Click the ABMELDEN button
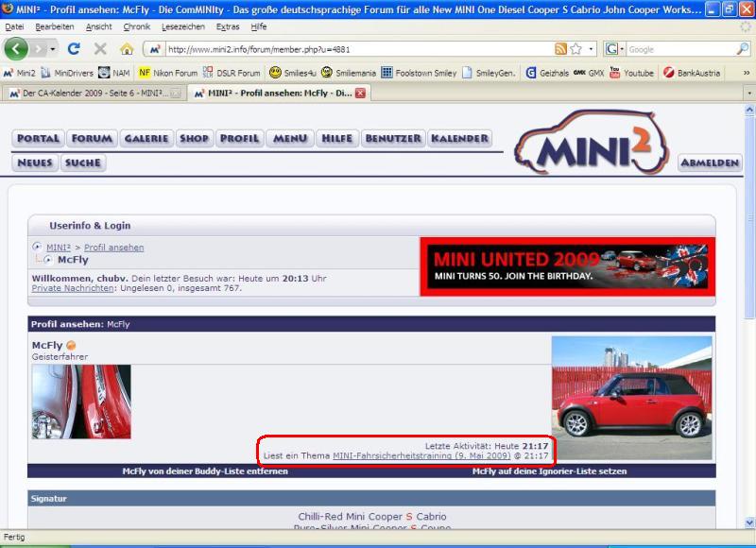 [709, 163]
